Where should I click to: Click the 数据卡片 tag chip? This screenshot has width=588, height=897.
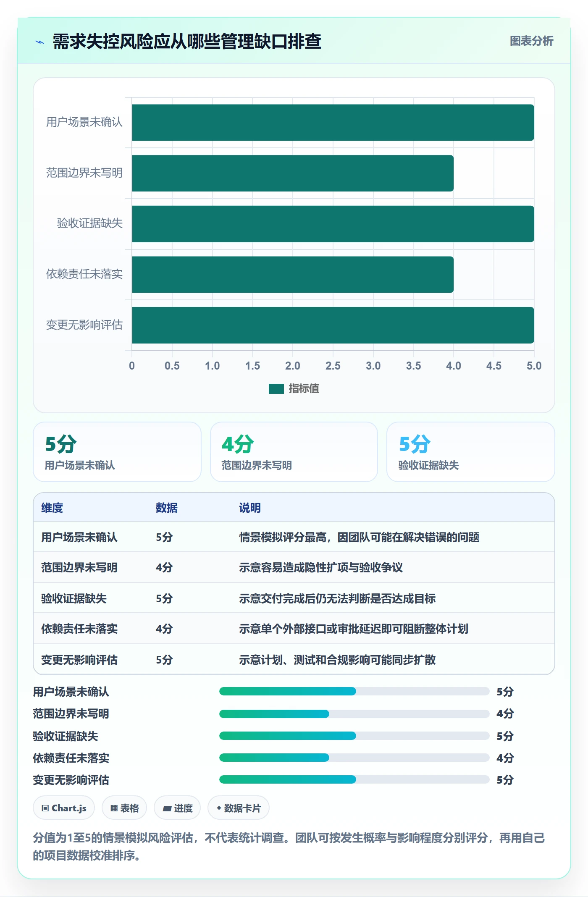tap(239, 808)
